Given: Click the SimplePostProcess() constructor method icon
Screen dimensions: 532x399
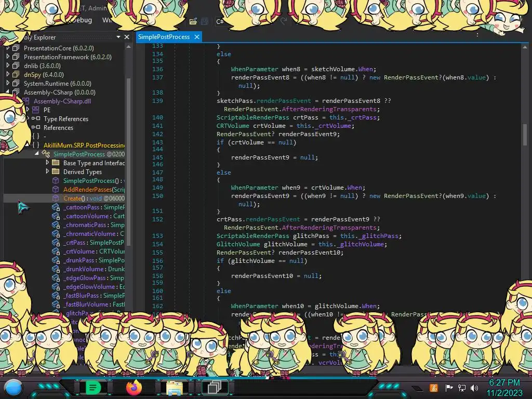Looking at the screenshot, I should coord(56,180).
